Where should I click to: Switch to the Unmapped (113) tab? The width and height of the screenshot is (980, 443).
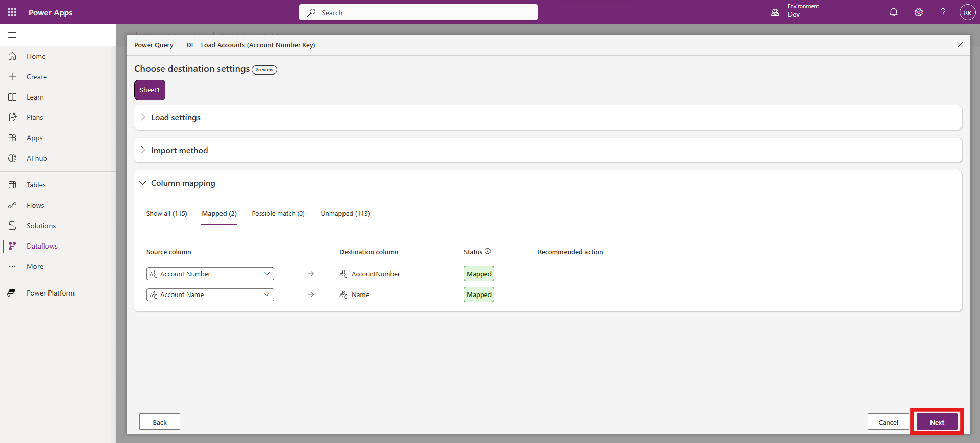coord(345,214)
